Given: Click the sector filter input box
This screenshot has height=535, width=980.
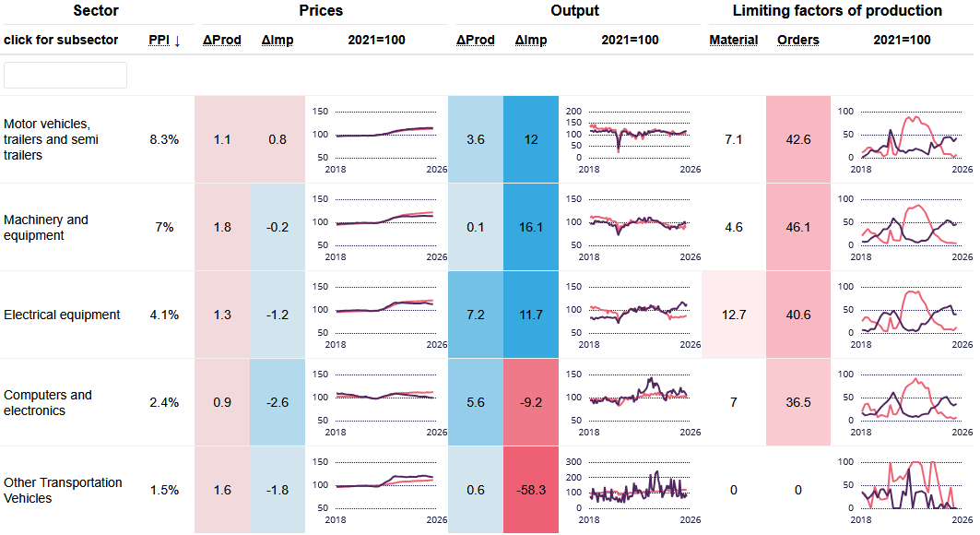Looking at the screenshot, I should (65, 76).
